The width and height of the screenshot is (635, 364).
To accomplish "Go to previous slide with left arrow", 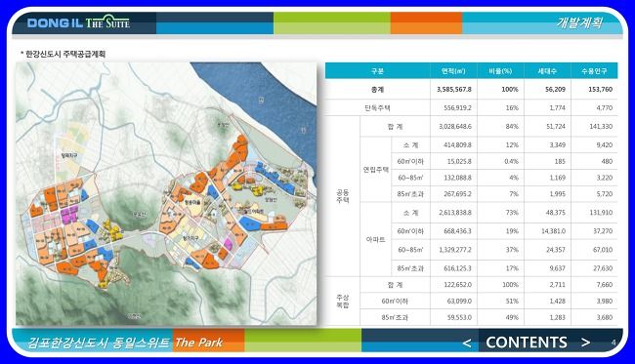I will [x=467, y=343].
